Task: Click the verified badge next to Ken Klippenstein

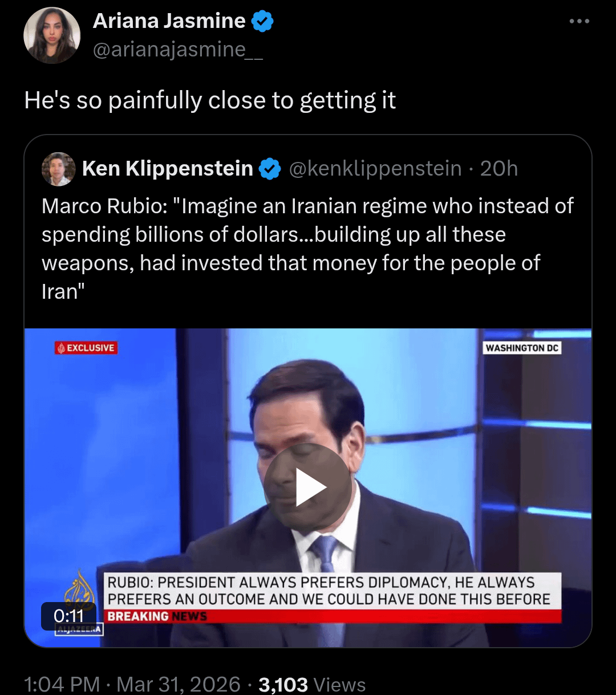Action: click(x=270, y=169)
